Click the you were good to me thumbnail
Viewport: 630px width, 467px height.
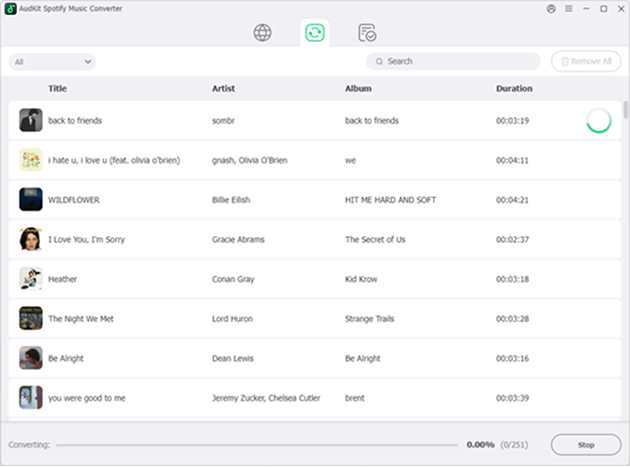(31, 397)
